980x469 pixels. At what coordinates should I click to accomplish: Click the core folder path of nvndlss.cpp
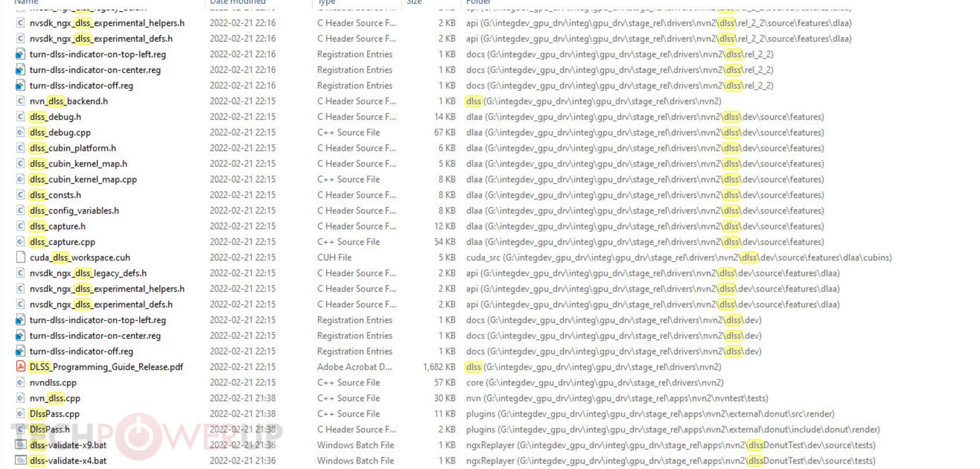[x=595, y=382]
